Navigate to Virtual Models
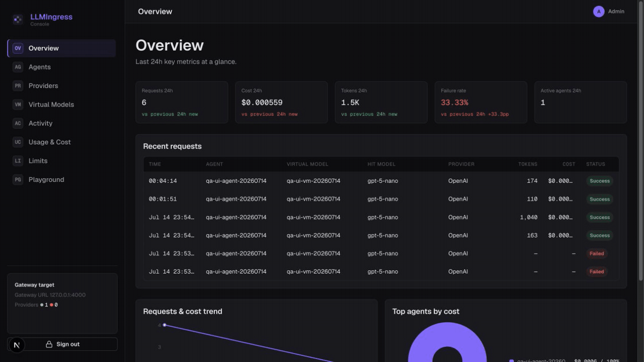Image resolution: width=644 pixels, height=362 pixels. coord(61,105)
